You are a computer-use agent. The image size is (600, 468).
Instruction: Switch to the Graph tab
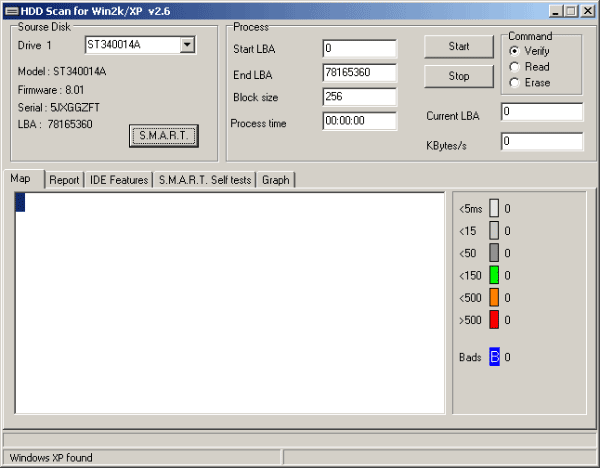click(276, 180)
